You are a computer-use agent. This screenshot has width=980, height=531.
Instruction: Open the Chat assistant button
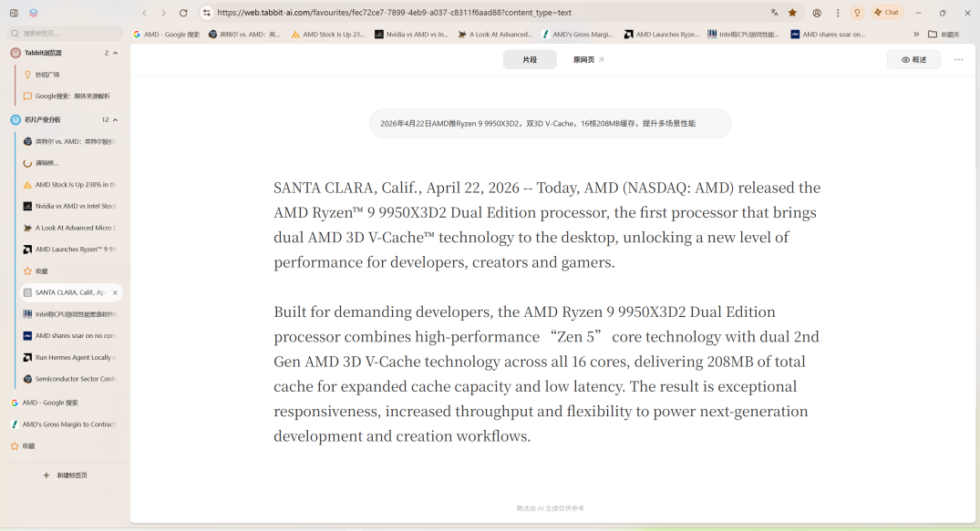[x=886, y=13]
